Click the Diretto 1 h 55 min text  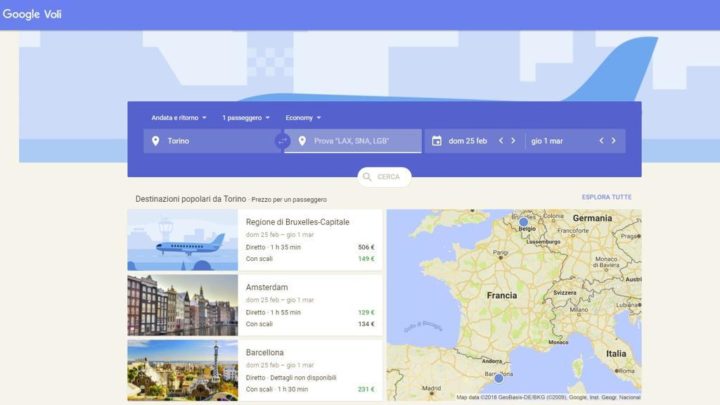coord(273,312)
